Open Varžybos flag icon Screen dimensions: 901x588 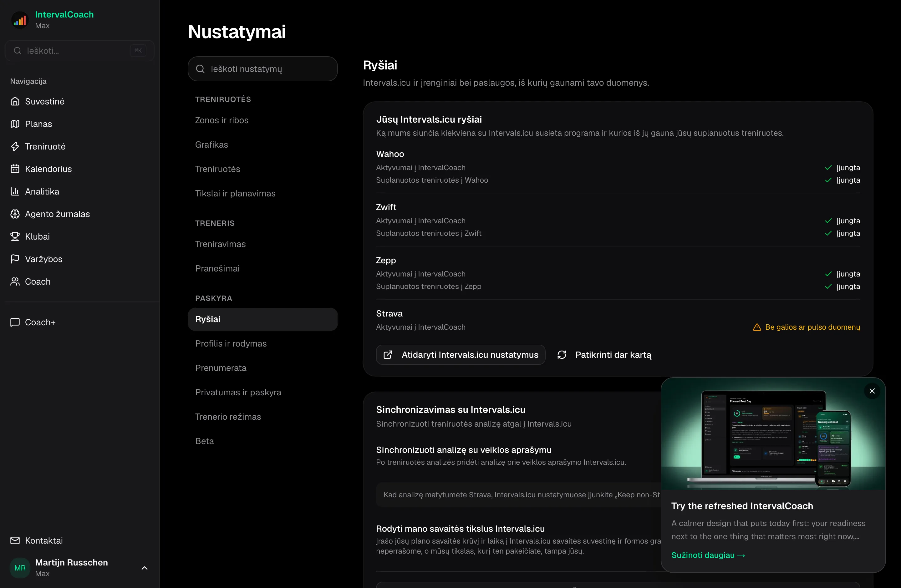[15, 259]
